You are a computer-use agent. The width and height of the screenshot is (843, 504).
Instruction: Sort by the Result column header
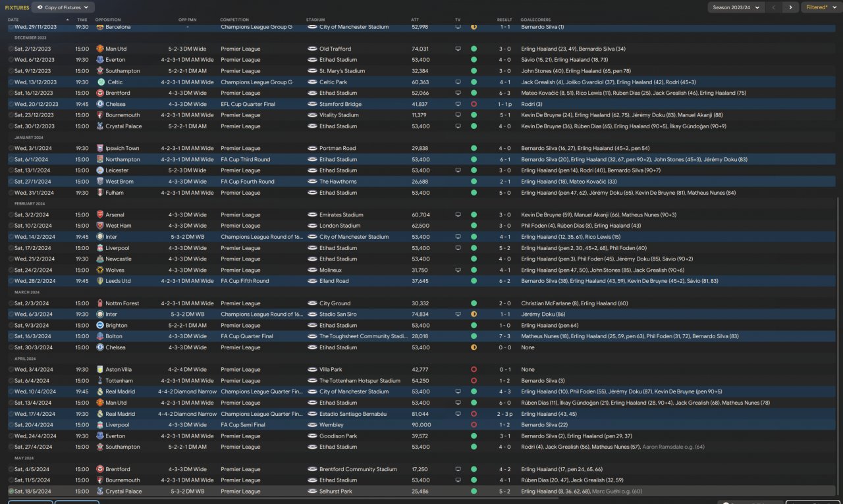tap(504, 20)
